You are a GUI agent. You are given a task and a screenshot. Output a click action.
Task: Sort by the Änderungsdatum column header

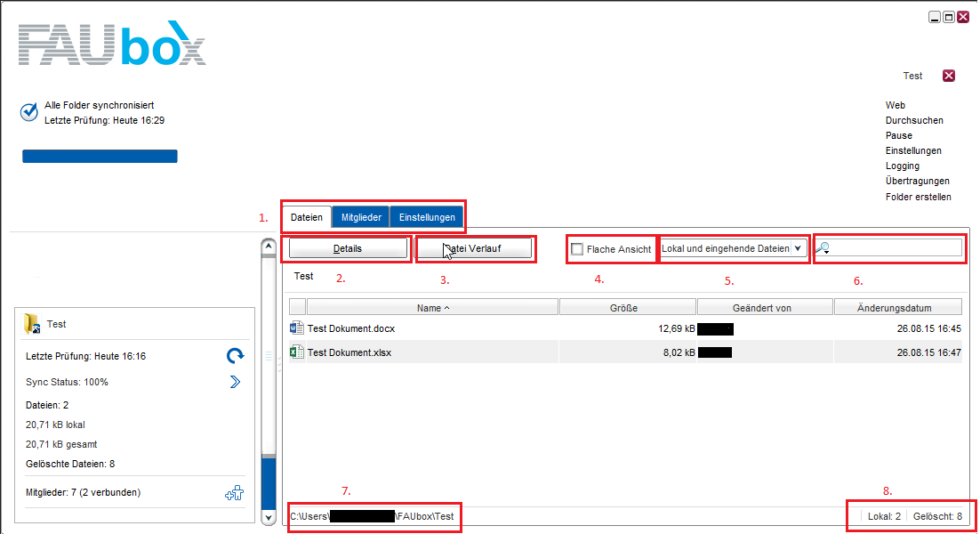pos(898,308)
